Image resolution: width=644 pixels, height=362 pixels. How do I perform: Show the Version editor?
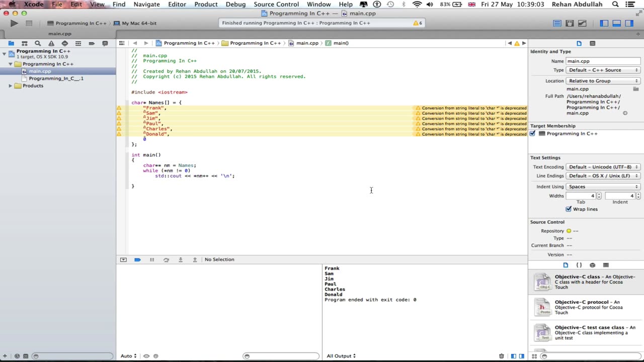(582, 23)
